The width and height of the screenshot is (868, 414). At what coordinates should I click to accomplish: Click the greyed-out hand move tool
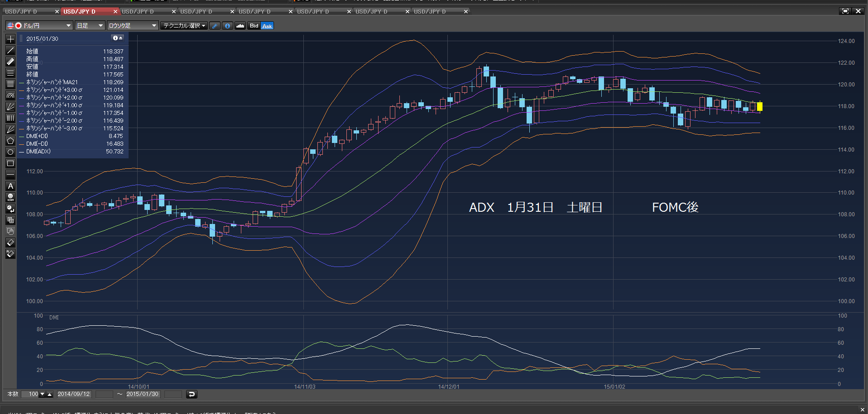point(10,231)
